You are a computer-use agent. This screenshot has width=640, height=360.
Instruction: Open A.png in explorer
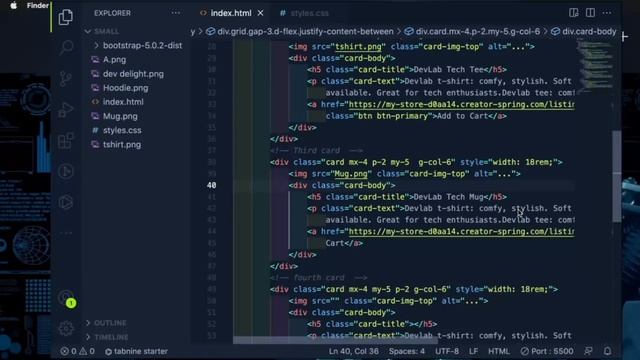point(114,60)
